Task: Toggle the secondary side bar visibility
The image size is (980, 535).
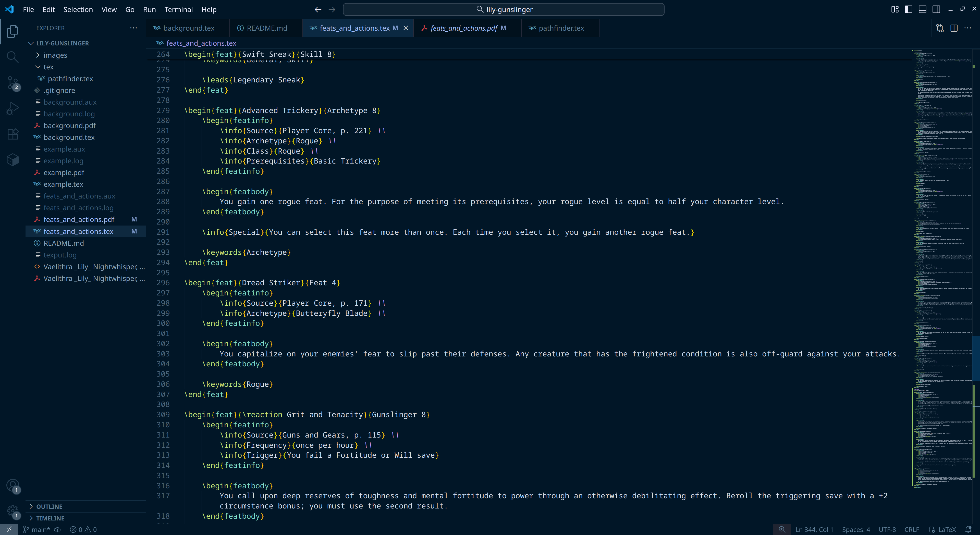Action: (936, 9)
